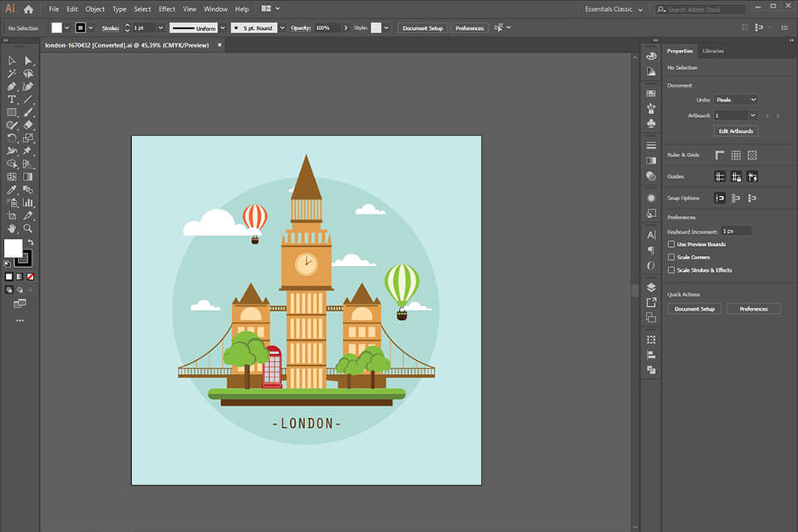This screenshot has width=798, height=532.
Task: Check Scale Strokes & Effects
Action: [671, 270]
